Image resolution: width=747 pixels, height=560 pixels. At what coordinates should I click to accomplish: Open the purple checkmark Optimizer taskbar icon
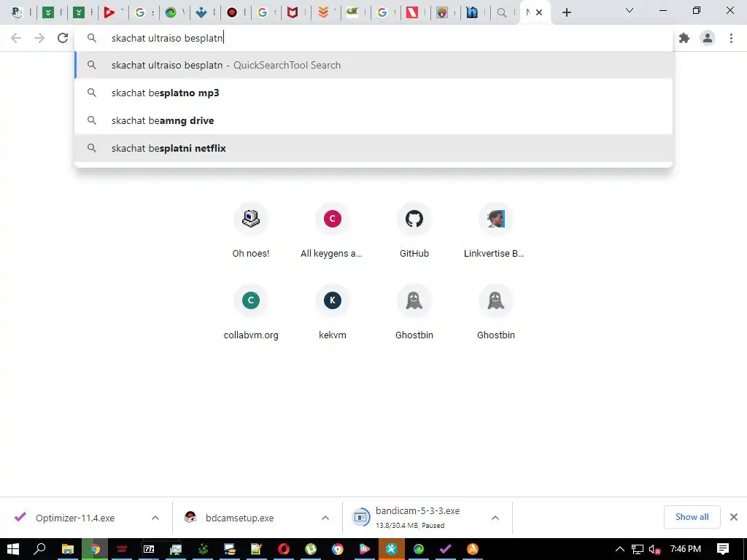pos(446,549)
